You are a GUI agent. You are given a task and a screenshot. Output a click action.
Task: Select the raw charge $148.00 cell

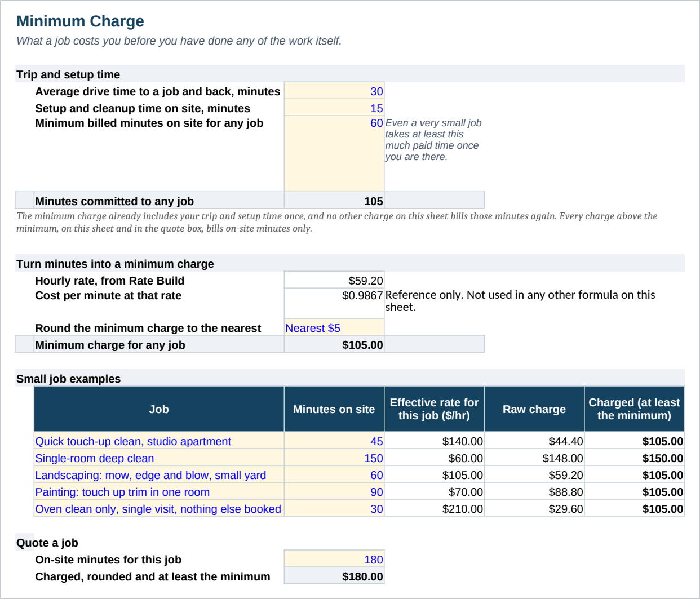(534, 458)
